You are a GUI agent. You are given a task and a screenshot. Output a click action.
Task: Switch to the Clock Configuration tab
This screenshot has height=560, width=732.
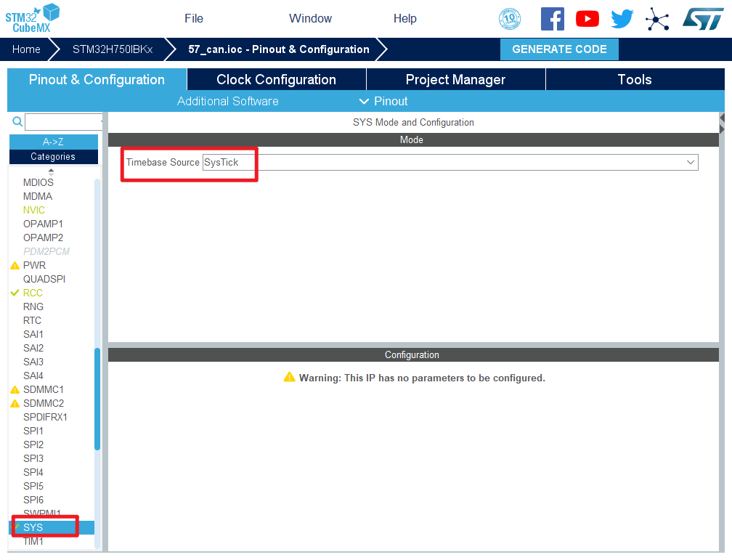(x=276, y=80)
